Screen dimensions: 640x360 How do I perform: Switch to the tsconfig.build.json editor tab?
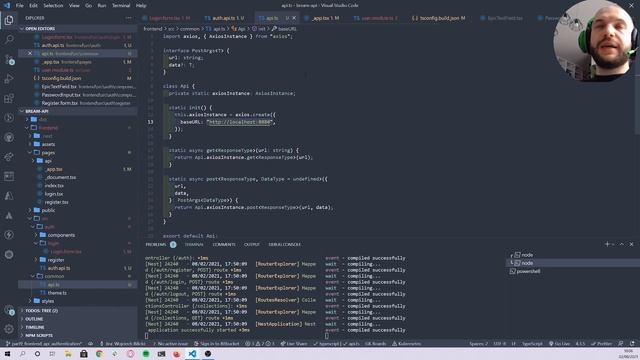tap(438, 18)
